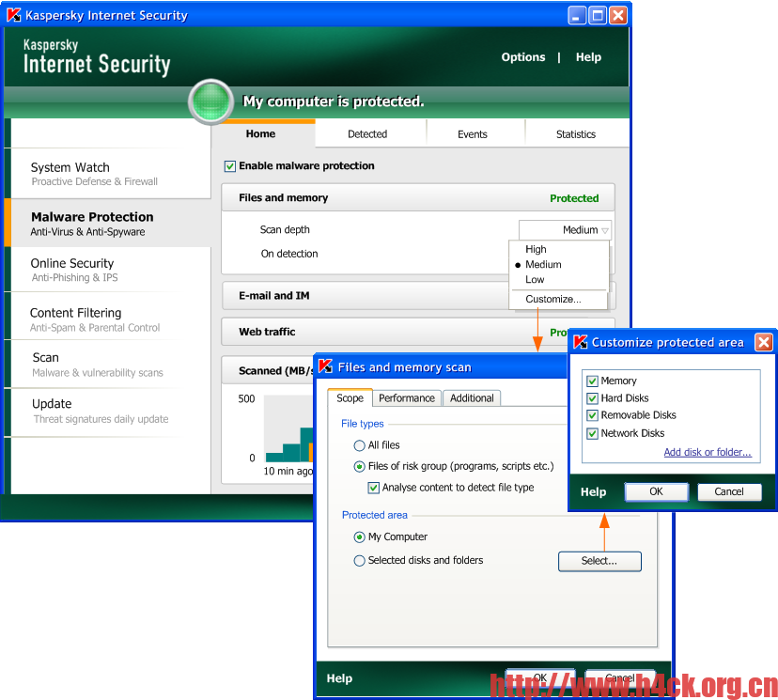The image size is (778, 700).
Task: Open System Watch in the sidebar
Action: pyautogui.click(x=111, y=174)
